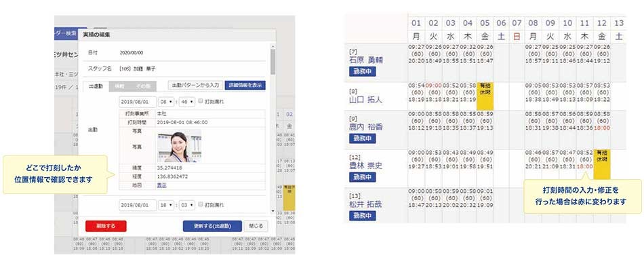The height and width of the screenshot is (264, 644).
Task: Tick the 打刻漏れ checkbox in the 出勤 row
Action: 201,101
